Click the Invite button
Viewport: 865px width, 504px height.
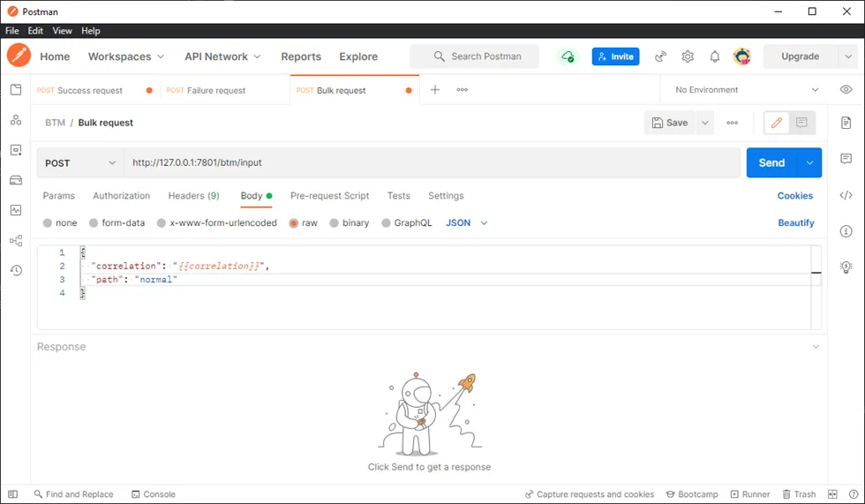tap(616, 56)
